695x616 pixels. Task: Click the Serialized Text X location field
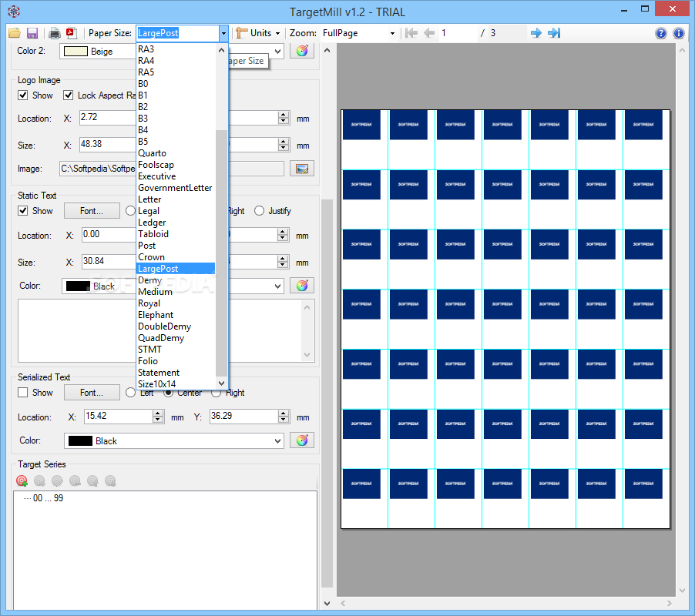(x=119, y=416)
